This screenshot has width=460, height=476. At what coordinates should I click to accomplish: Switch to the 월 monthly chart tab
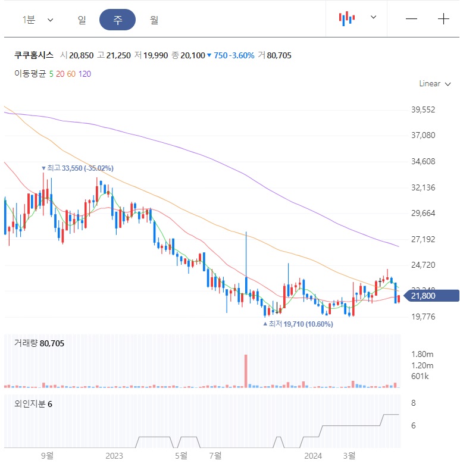(x=154, y=20)
